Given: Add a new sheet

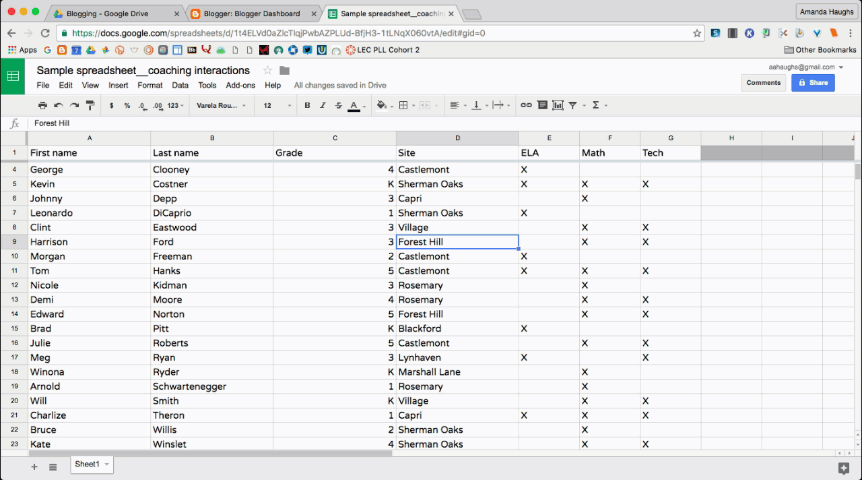Looking at the screenshot, I should click(34, 467).
